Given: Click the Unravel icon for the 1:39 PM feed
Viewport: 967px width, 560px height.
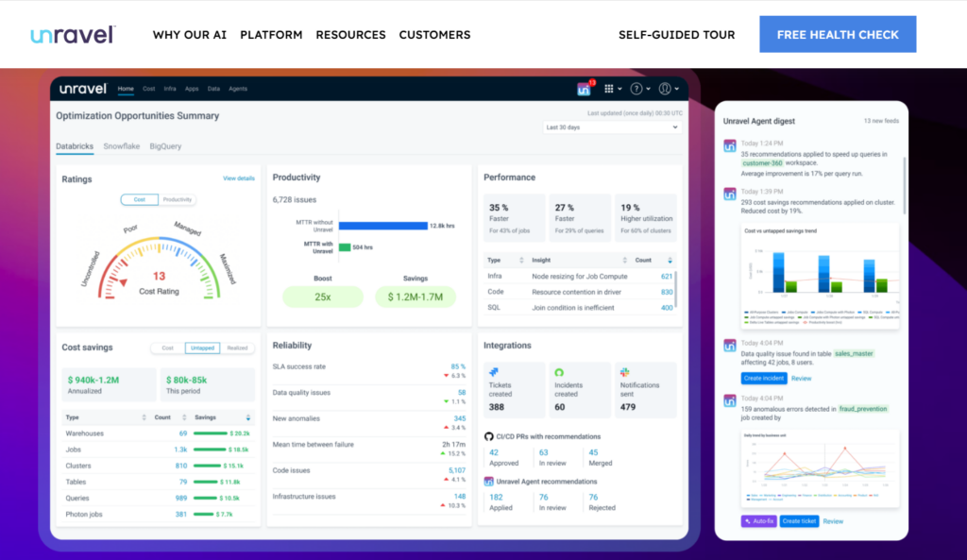Looking at the screenshot, I should (730, 195).
